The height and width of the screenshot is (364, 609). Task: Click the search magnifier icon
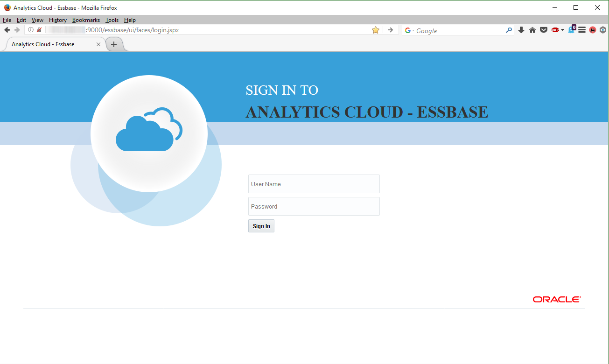509,30
